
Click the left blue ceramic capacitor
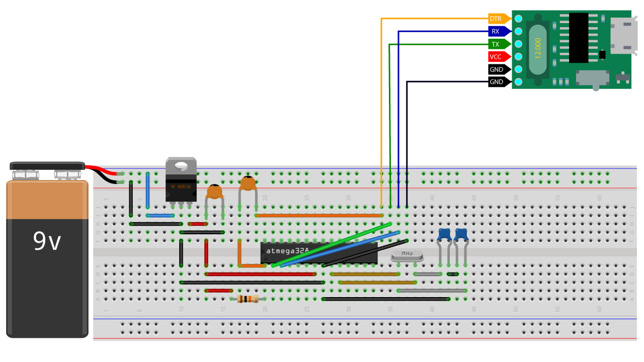click(444, 234)
